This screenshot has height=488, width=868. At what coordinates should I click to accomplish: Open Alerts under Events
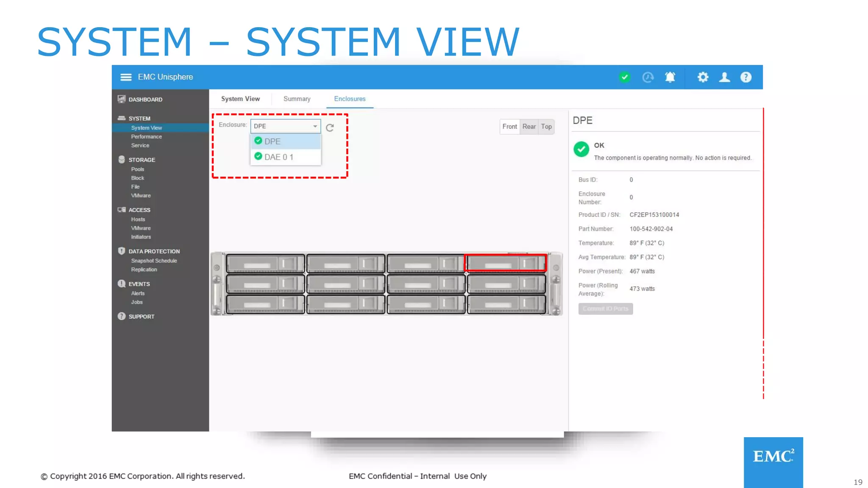pyautogui.click(x=138, y=293)
